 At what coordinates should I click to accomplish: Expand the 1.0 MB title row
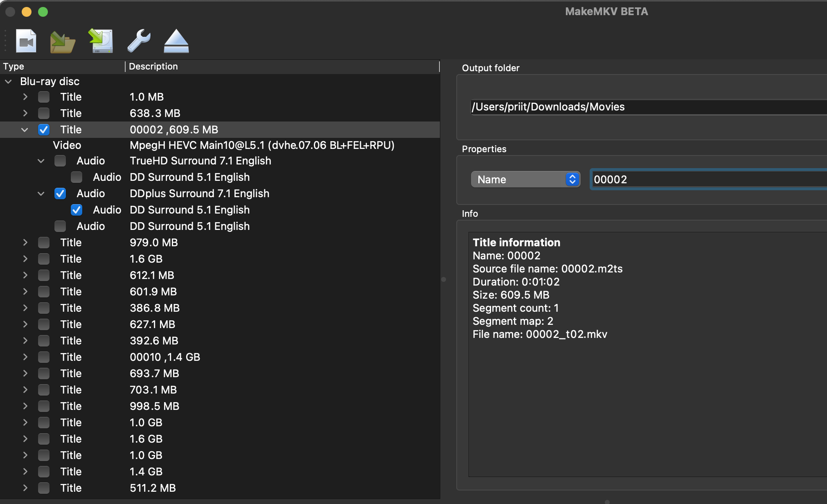click(x=25, y=97)
